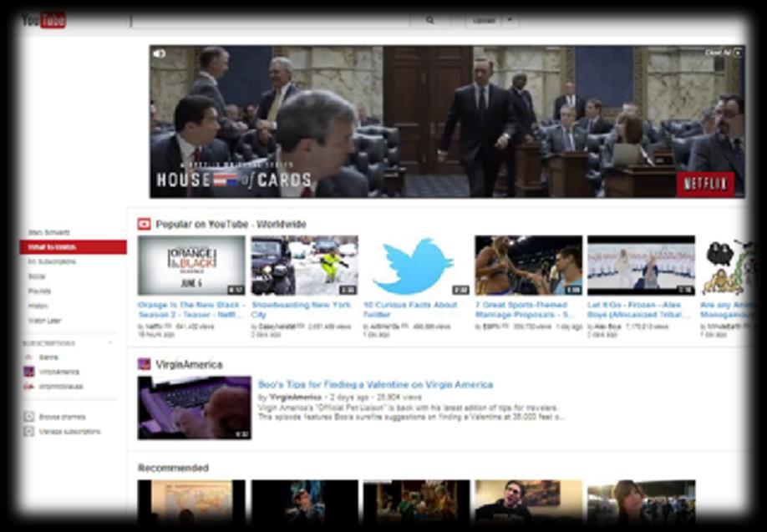This screenshot has height=532, width=767.
Task: Click the Let It Go - Frozen title
Action: pyautogui.click(x=638, y=310)
